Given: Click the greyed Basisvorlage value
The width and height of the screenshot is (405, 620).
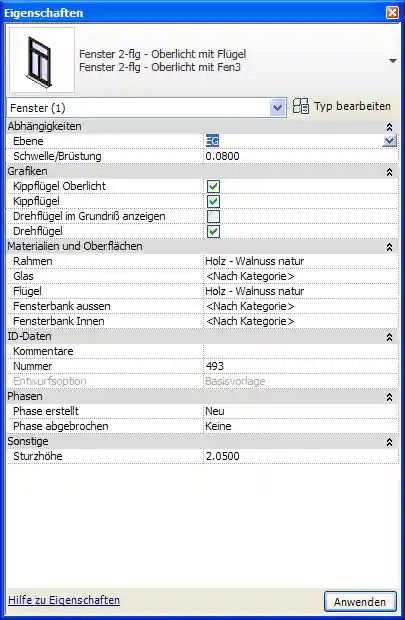Looking at the screenshot, I should (x=235, y=381).
